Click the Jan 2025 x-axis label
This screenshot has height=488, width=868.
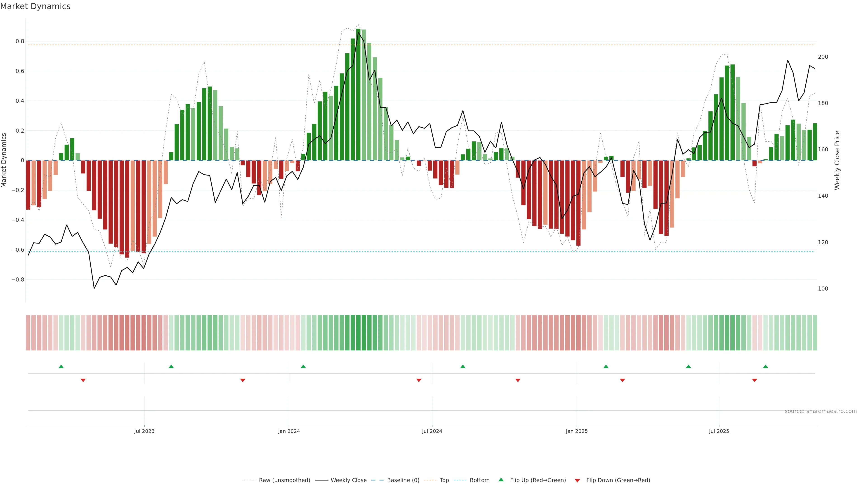[577, 431]
